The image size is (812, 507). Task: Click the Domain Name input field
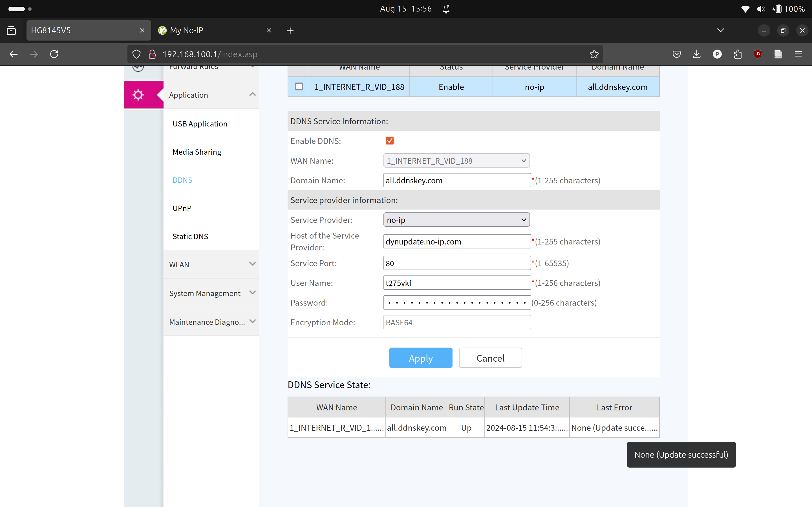pos(456,180)
